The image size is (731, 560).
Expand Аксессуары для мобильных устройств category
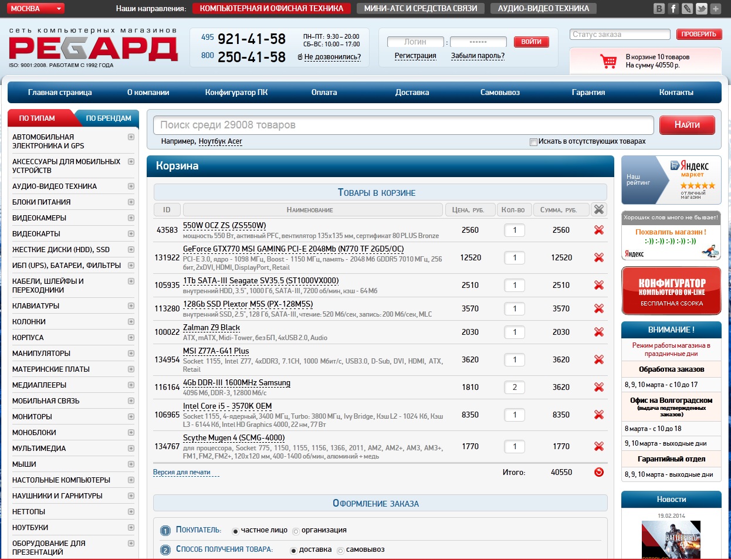tap(131, 161)
